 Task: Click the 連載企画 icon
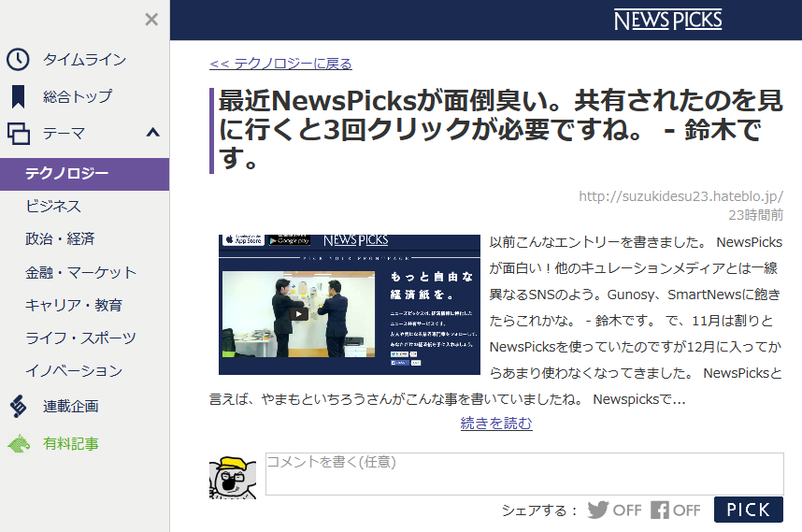18,407
